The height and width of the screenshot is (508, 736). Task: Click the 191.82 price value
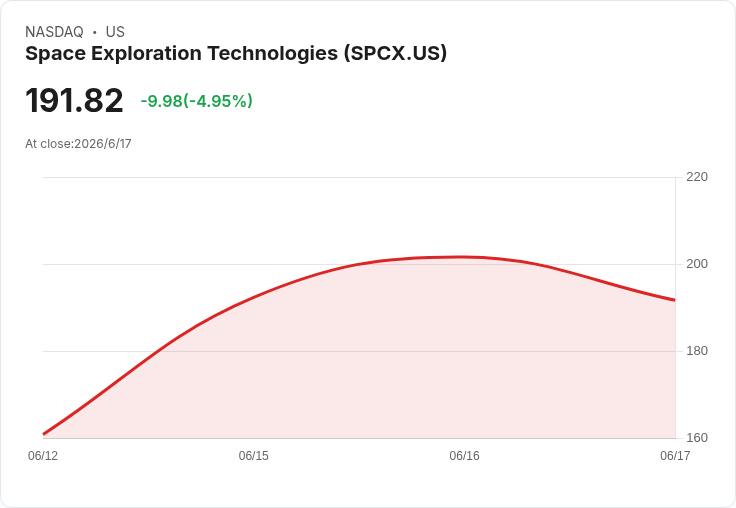[x=74, y=100]
